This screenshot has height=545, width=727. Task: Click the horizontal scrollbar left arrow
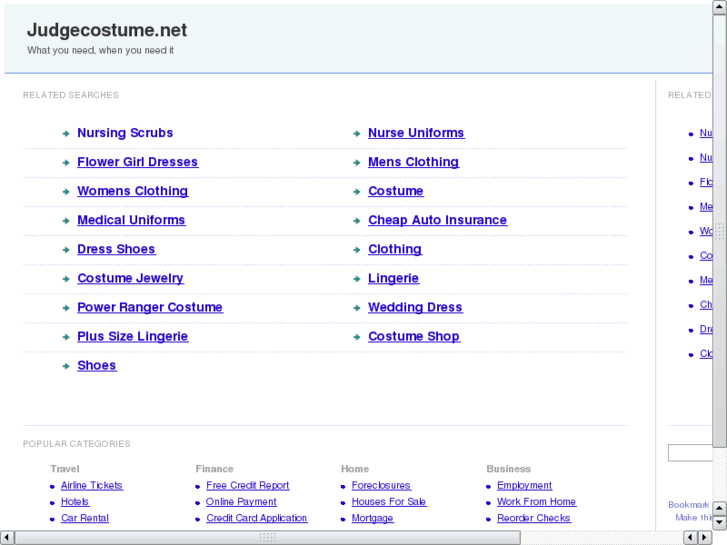pos(7,538)
